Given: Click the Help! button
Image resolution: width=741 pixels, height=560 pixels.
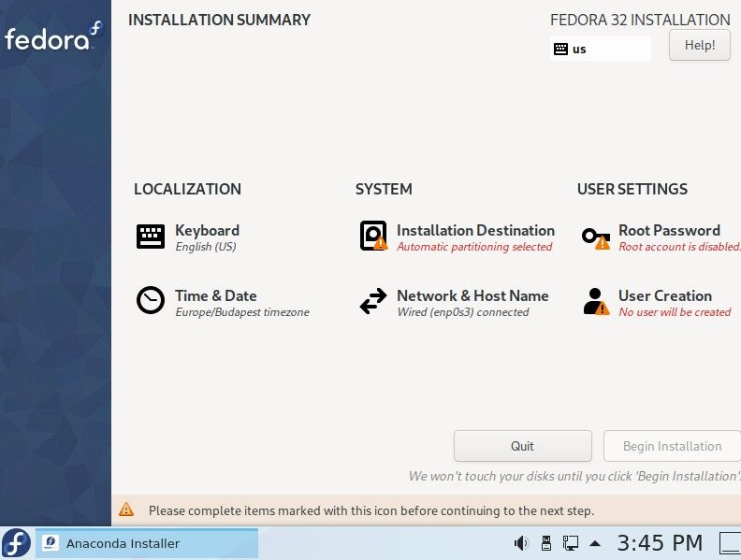Looking at the screenshot, I should (700, 45).
